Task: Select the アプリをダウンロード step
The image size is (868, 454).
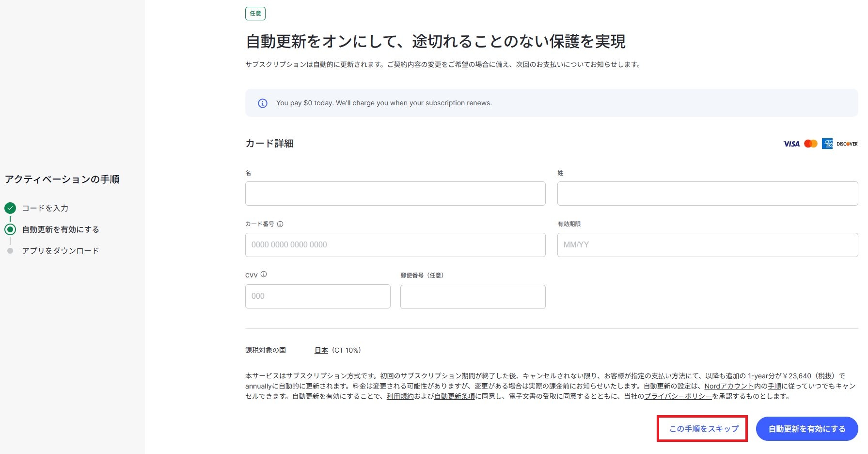Action: pos(60,251)
